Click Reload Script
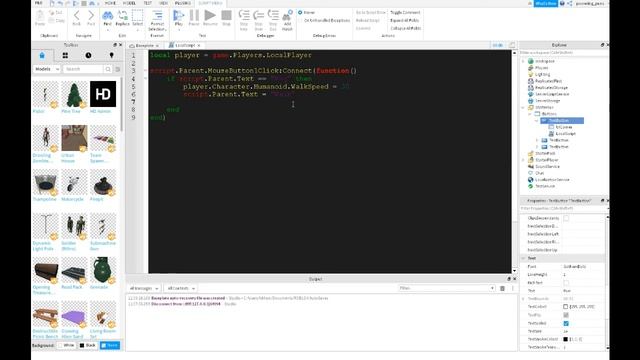This screenshot has height=360, width=640. (368, 20)
